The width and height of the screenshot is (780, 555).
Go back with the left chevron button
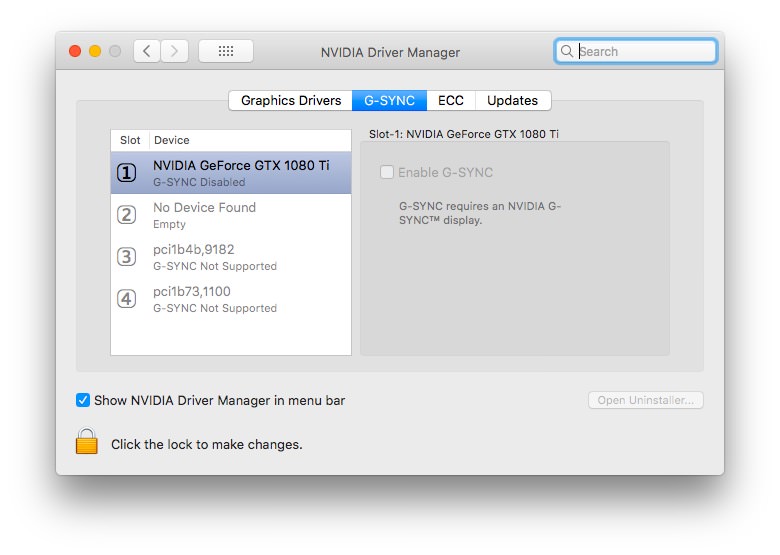147,51
